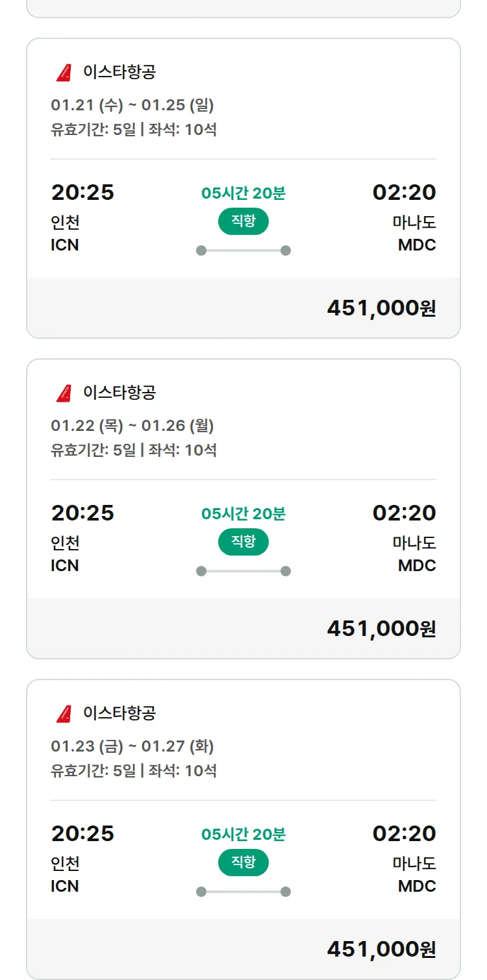This screenshot has width=487, height=980.
Task: Tap the 직항 badge on the 01.21 flight
Action: [243, 221]
